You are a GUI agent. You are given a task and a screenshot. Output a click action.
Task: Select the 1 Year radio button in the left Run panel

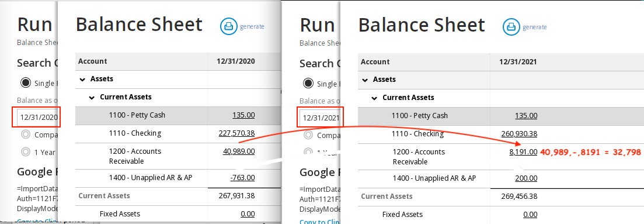click(26, 151)
